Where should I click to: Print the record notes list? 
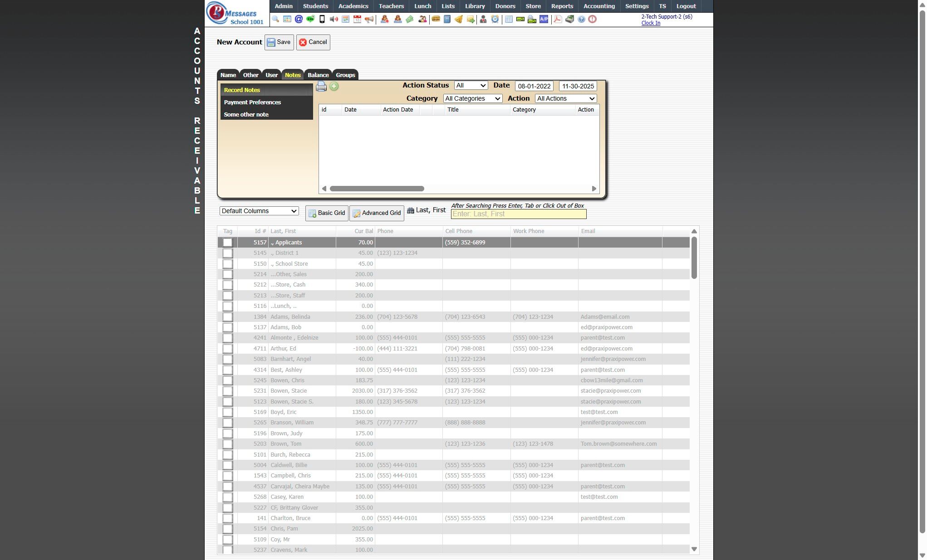pos(321,86)
